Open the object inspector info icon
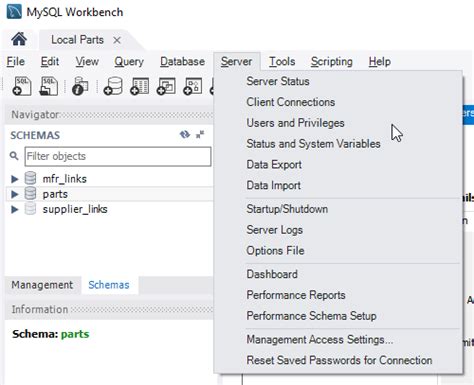This screenshot has height=385, width=474. [80, 86]
